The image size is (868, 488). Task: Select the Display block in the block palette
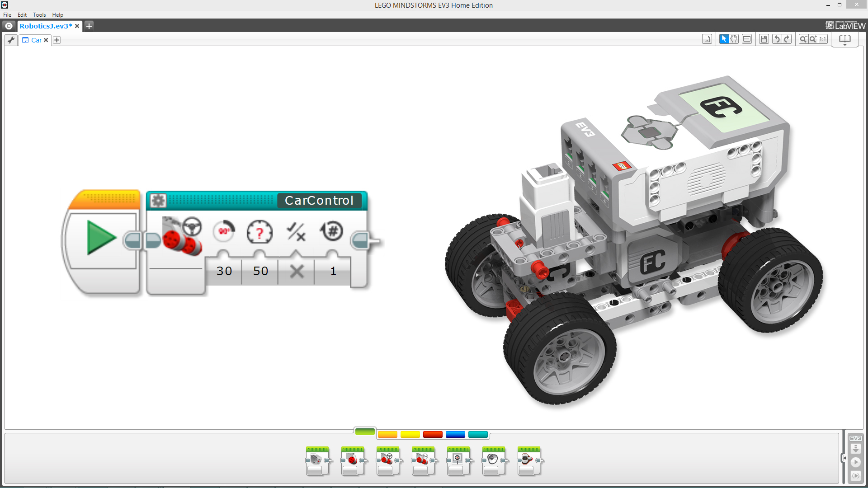coord(459,461)
